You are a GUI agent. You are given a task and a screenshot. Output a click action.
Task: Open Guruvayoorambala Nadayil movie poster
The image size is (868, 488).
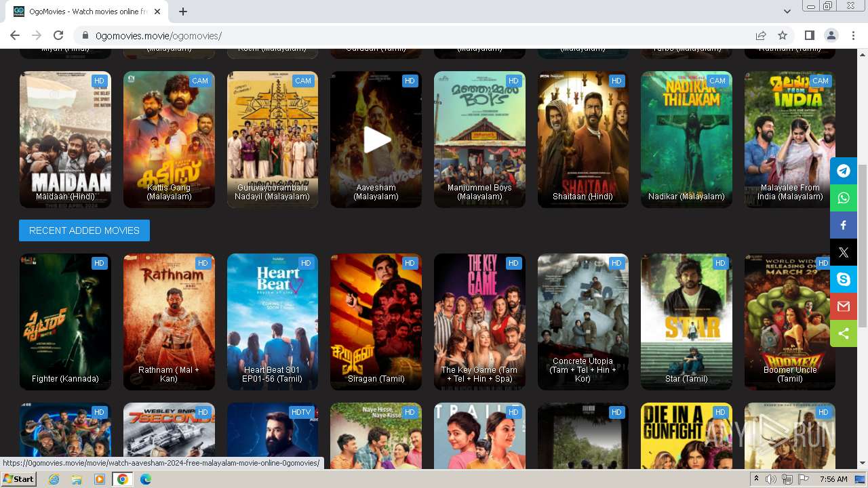(x=273, y=140)
